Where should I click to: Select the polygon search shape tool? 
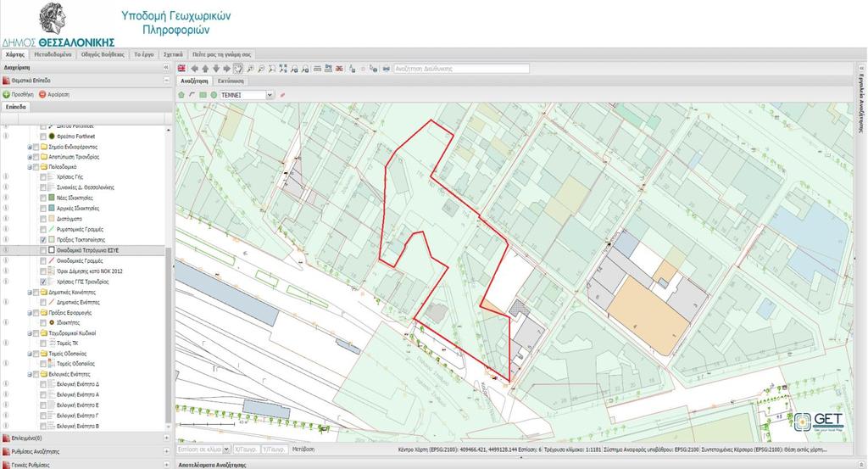point(181,95)
